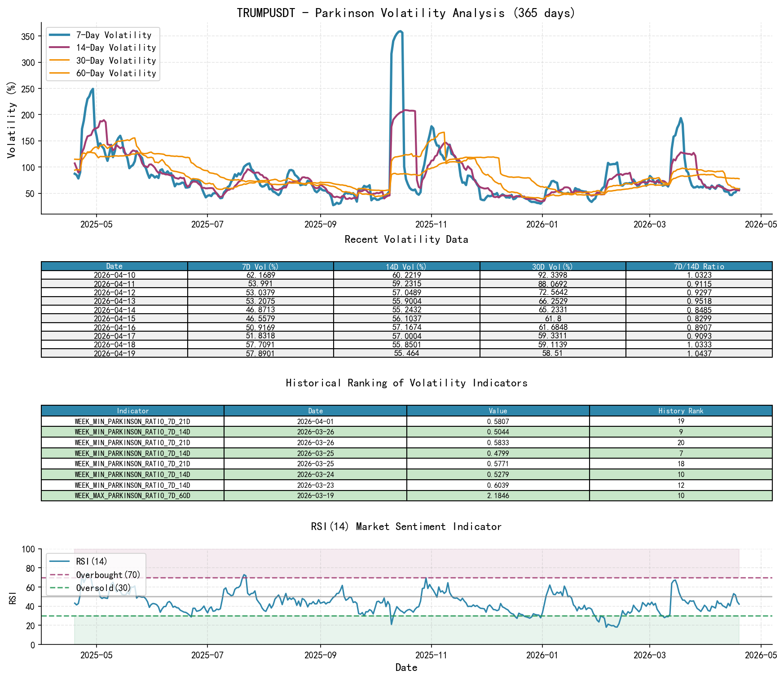784x679 pixels.
Task: Click the 350 tick on the volatility axis
Action: [x=28, y=36]
